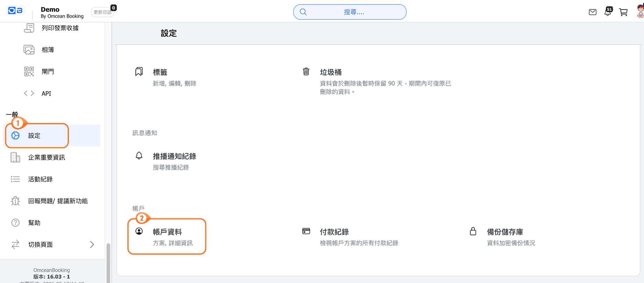Click the 更新日誌 changelog button
This screenshot has height=283, width=644.
point(103,12)
